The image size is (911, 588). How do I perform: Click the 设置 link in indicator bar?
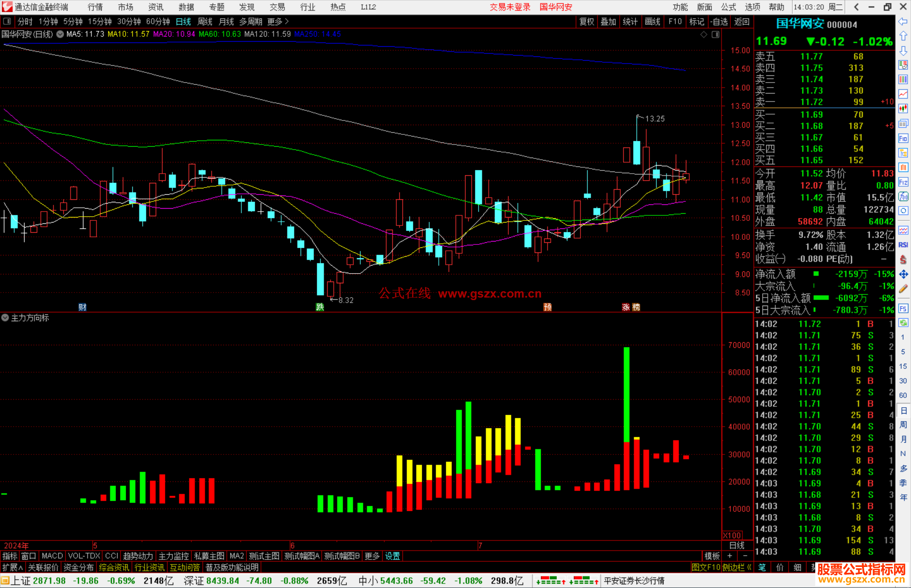pos(392,556)
